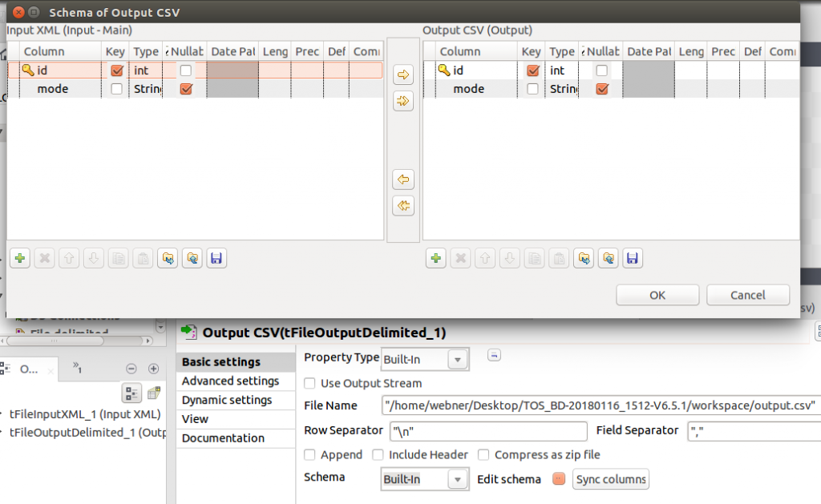The image size is (821, 504).
Task: Open the Schema Built-In dropdown
Action: [457, 479]
